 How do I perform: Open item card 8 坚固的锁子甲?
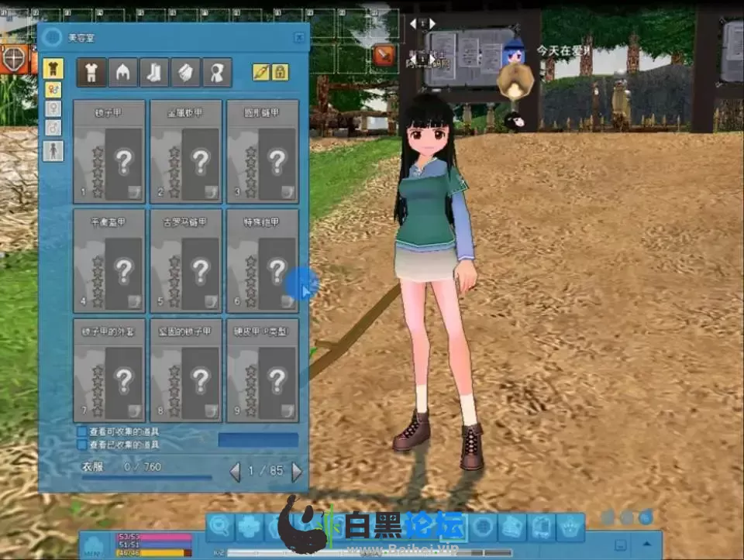click(x=186, y=370)
